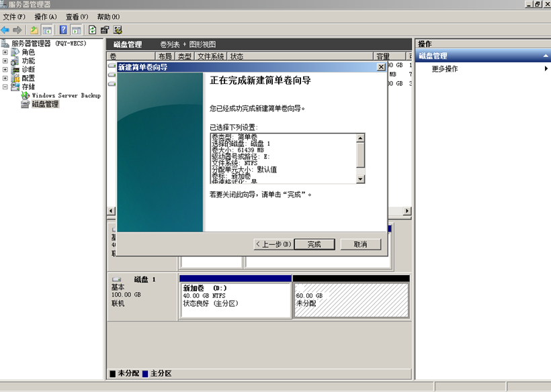Open the 文件(F) menu

coord(14,16)
